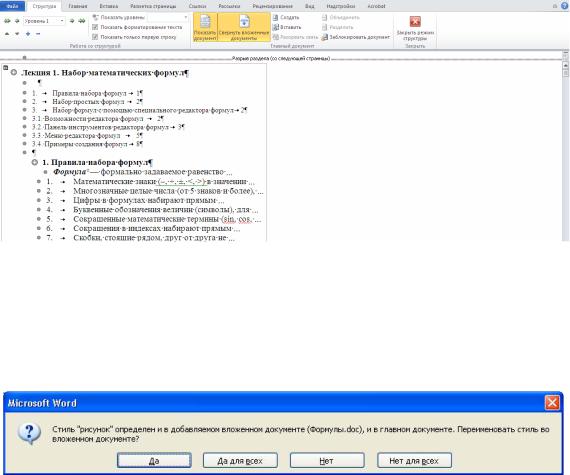570x475 pixels.
Task: Click question mark icon in dialog
Action: click(x=29, y=433)
